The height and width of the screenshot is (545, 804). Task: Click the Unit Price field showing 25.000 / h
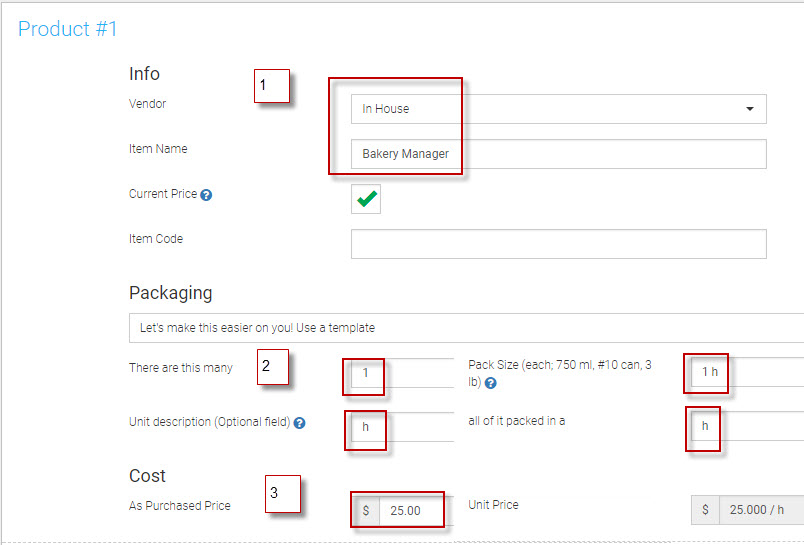[760, 510]
